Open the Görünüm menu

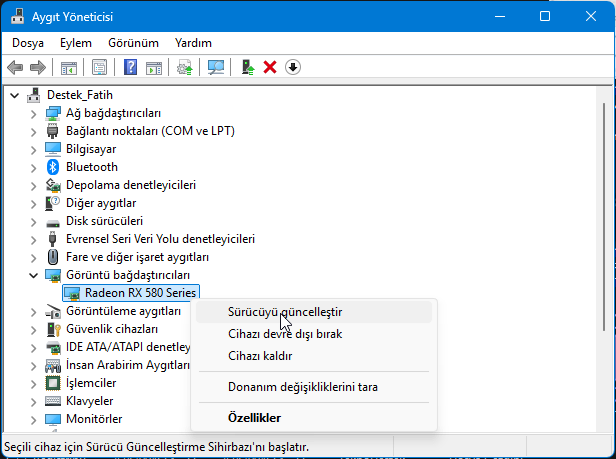tap(133, 43)
